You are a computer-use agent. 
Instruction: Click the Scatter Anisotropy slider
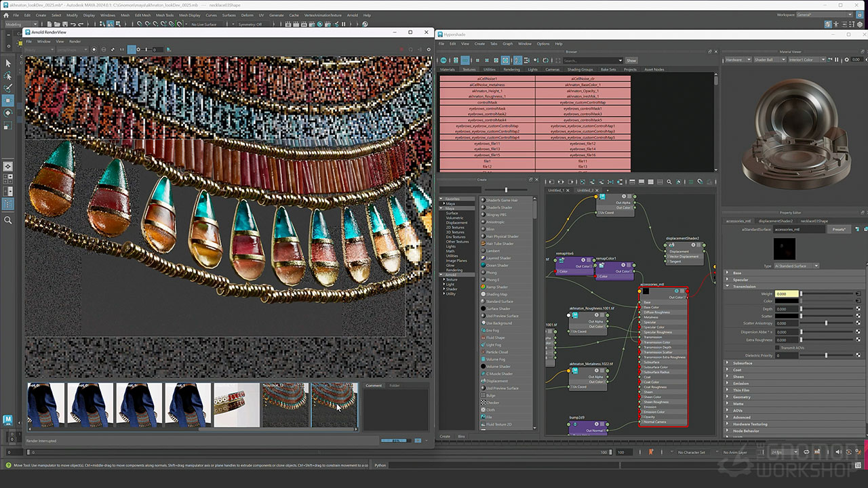(x=826, y=323)
